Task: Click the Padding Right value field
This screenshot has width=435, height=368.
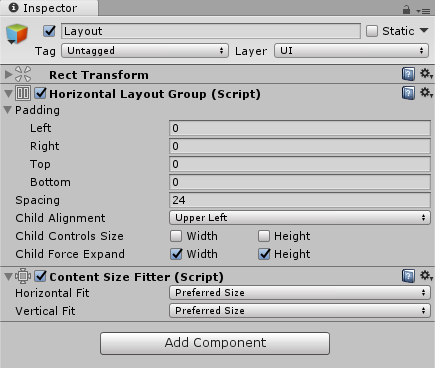Action: pos(300,146)
